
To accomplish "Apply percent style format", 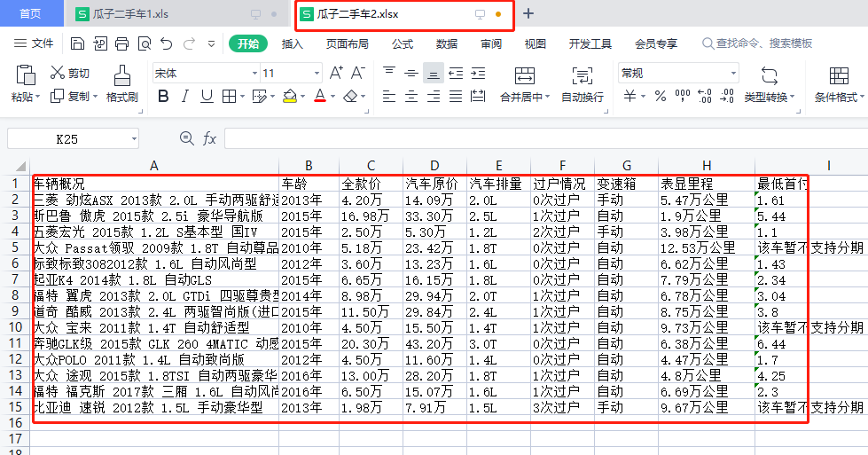I will pyautogui.click(x=660, y=97).
